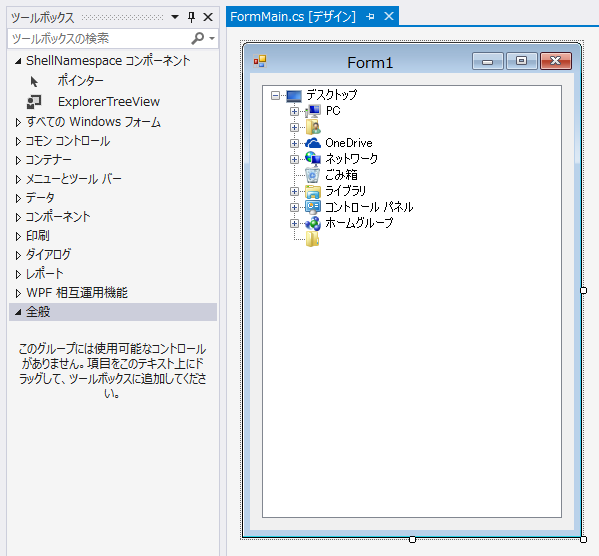Click the form's bottom-edge sizing handle
599x556 pixels.
coord(412,539)
